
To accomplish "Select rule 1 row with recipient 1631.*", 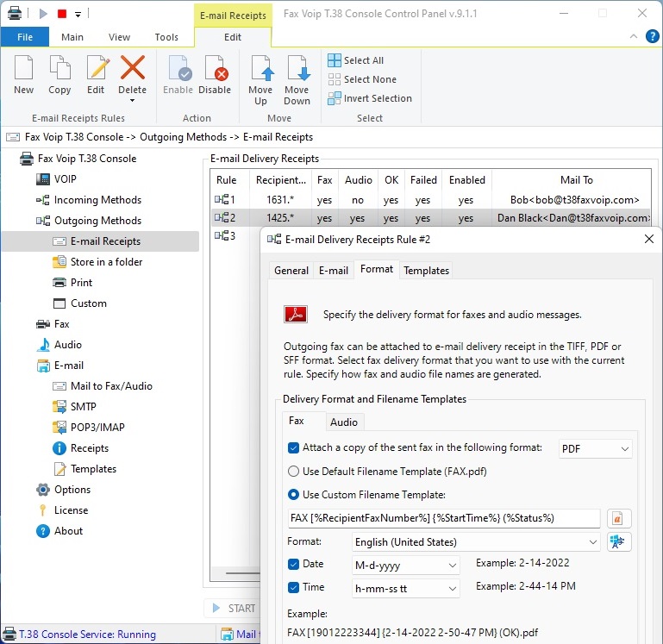I will point(430,200).
